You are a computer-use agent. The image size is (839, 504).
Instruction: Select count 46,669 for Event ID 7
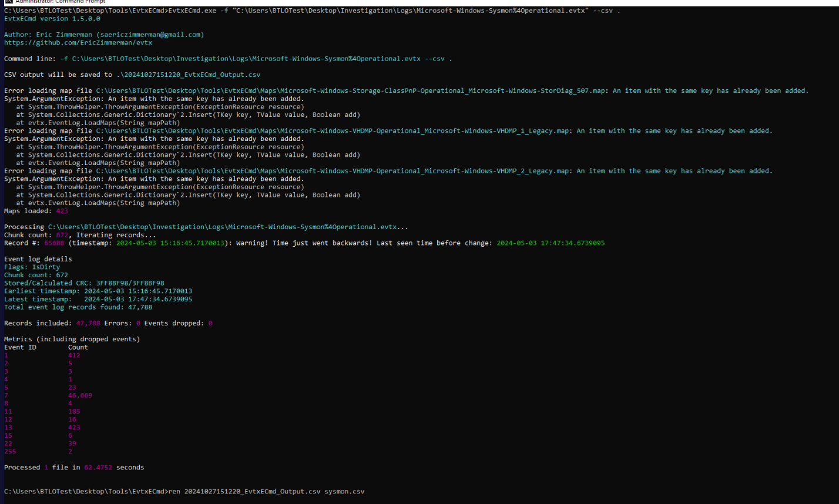pos(80,395)
